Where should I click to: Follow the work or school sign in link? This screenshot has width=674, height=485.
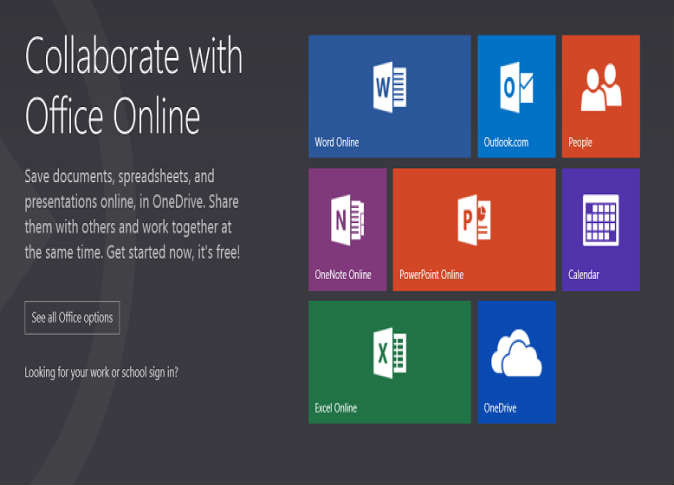[x=101, y=372]
